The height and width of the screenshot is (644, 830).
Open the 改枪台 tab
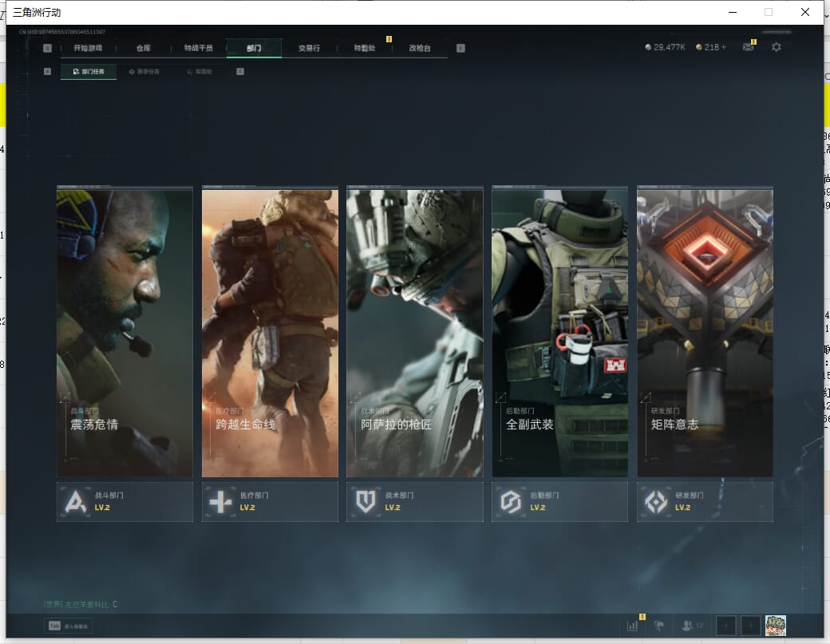click(420, 48)
